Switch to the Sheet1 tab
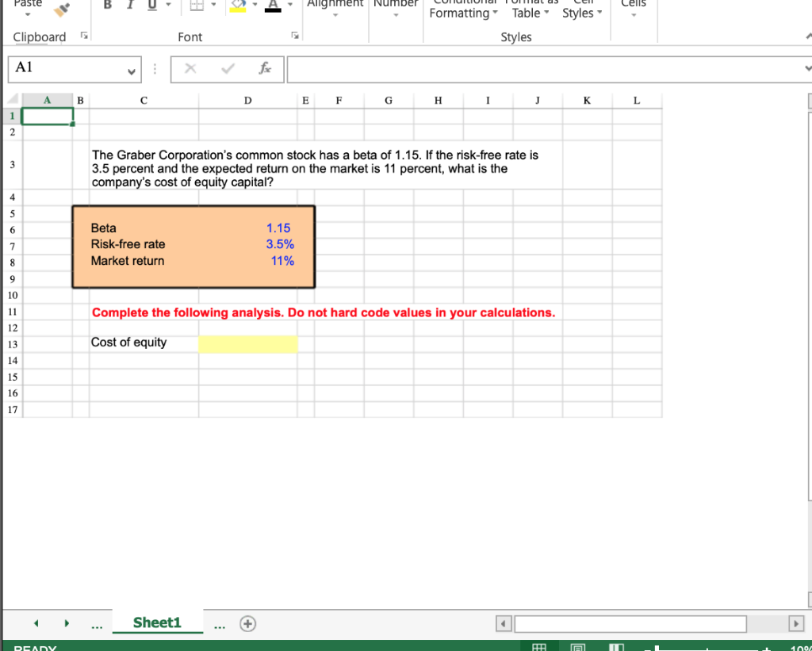This screenshot has height=651, width=812. coord(158,623)
